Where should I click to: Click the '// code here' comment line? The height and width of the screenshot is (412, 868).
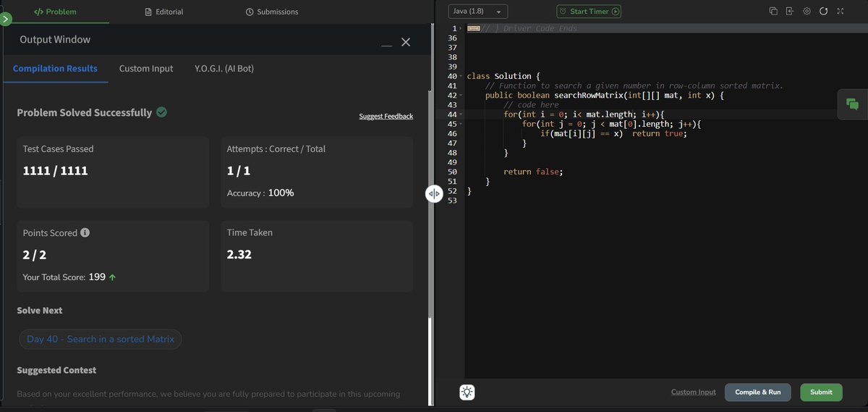532,105
